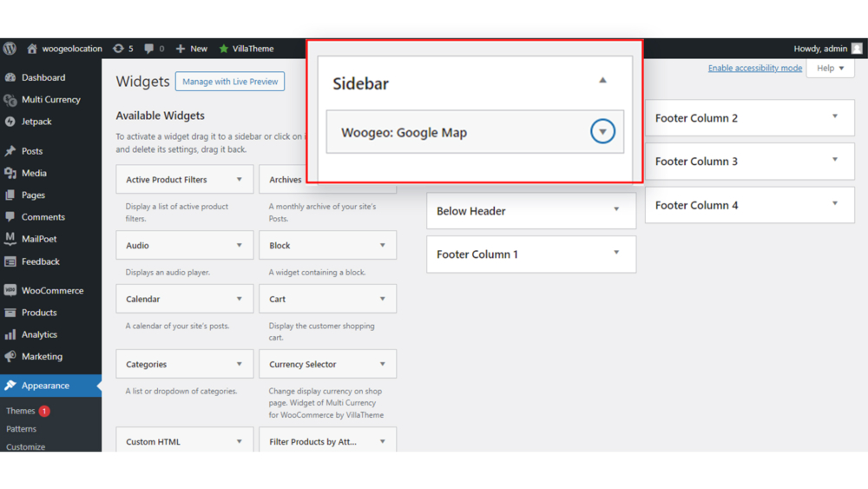Image resolution: width=868 pixels, height=489 pixels.
Task: Click the WooCommerce sidebar icon
Action: [10, 290]
